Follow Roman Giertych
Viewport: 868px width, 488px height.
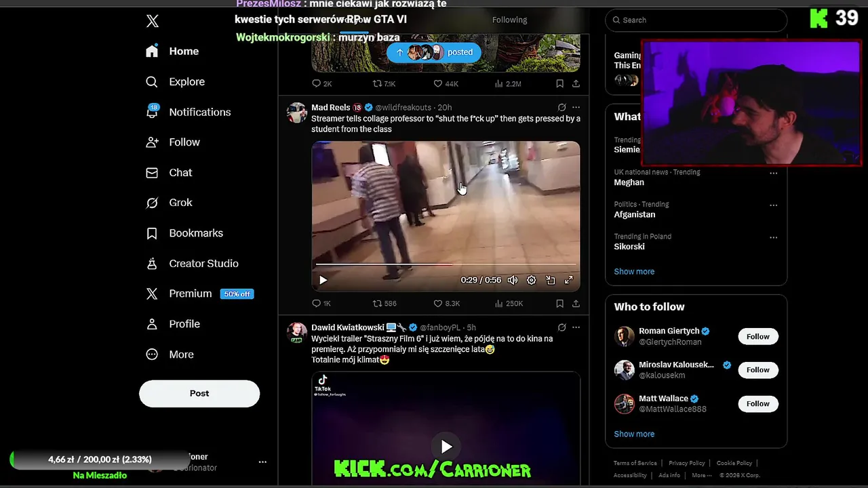[758, 337]
